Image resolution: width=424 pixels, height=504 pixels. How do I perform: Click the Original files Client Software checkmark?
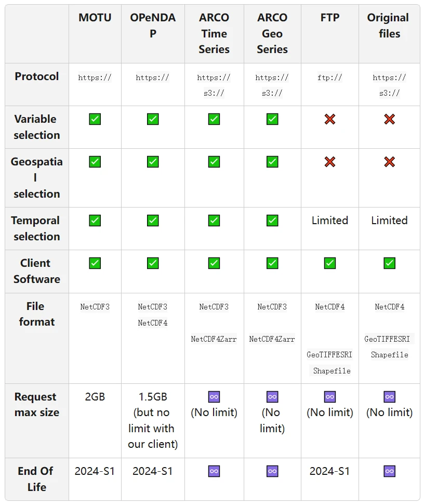coord(389,263)
